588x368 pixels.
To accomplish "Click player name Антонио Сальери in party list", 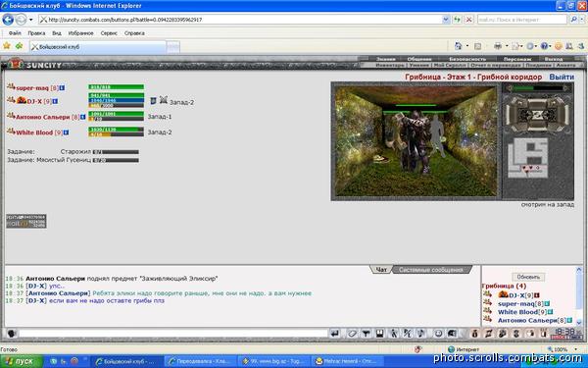I will (x=43, y=117).
